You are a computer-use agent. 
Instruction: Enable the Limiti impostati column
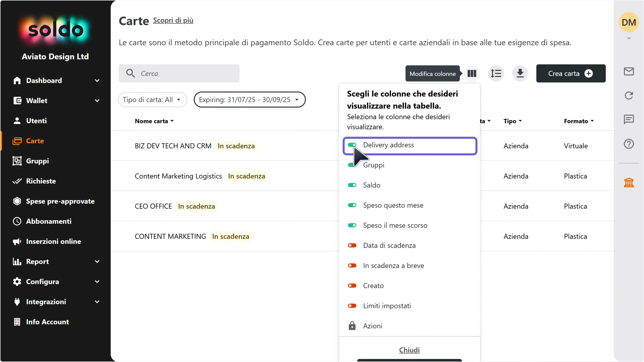point(352,306)
